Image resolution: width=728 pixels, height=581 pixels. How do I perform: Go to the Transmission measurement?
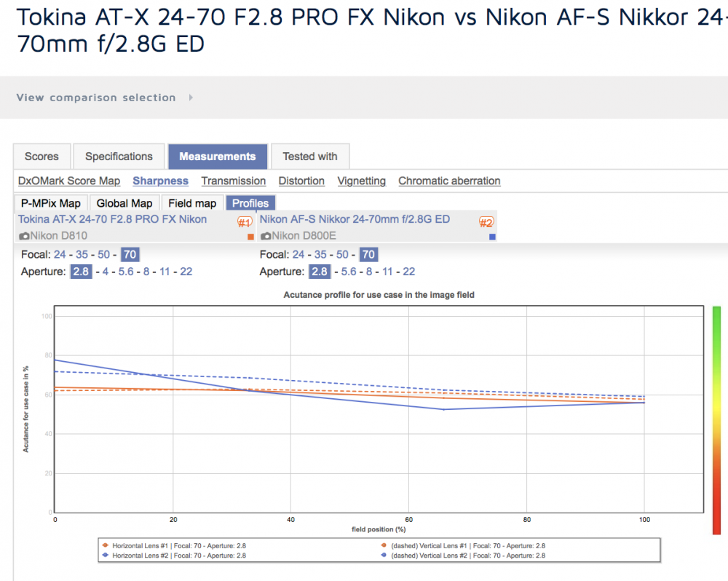(x=234, y=181)
